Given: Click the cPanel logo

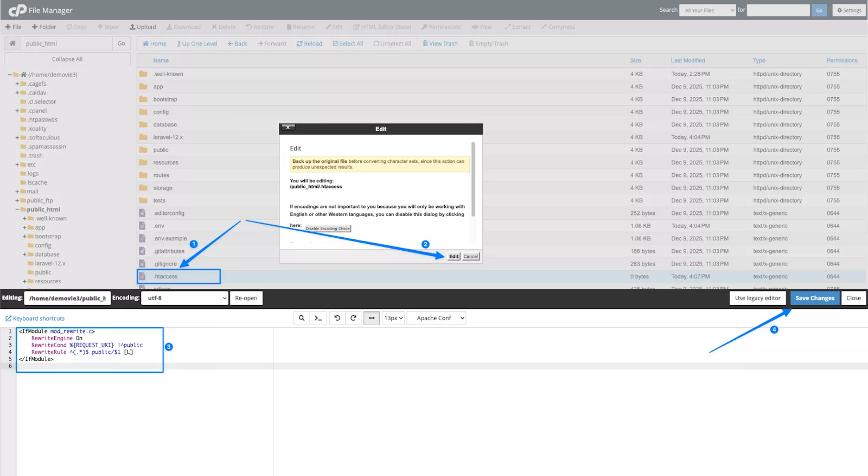Looking at the screenshot, I should tap(17, 10).
